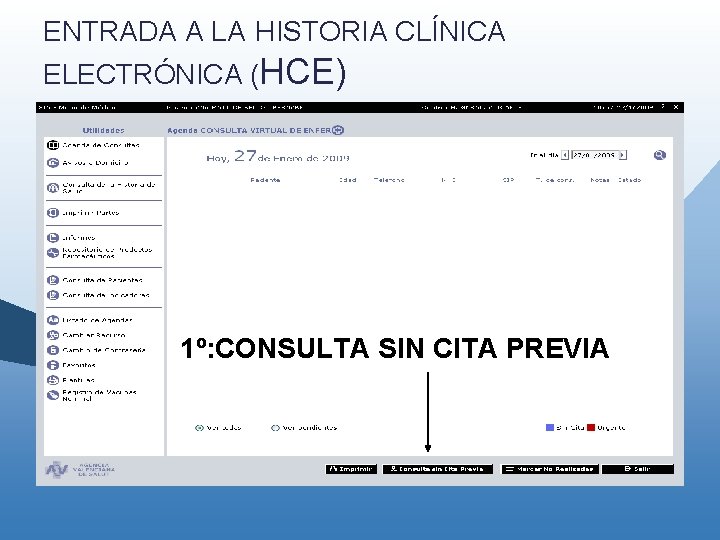Image resolution: width=720 pixels, height=540 pixels.
Task: Click circular arrow icon next to Agenda title
Action: click(x=338, y=130)
